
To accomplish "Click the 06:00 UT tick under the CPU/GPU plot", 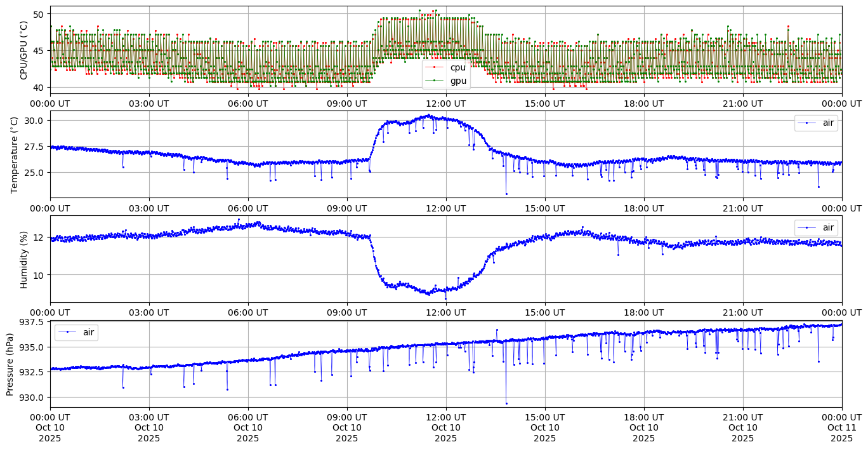I will pos(248,104).
